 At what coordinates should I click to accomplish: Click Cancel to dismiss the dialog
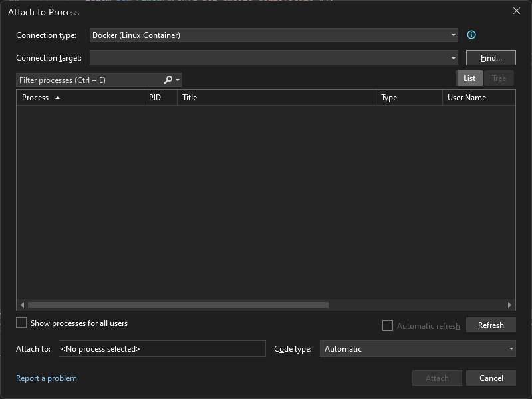coord(491,378)
